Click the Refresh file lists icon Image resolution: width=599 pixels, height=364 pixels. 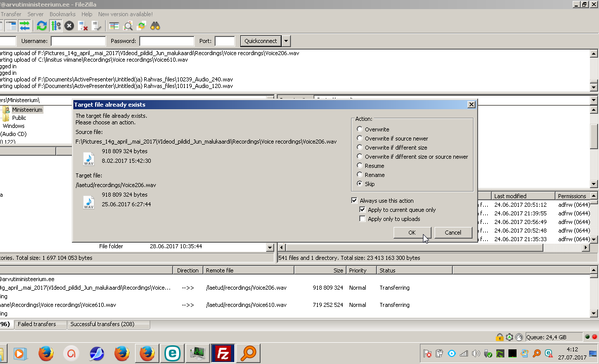[x=42, y=26]
